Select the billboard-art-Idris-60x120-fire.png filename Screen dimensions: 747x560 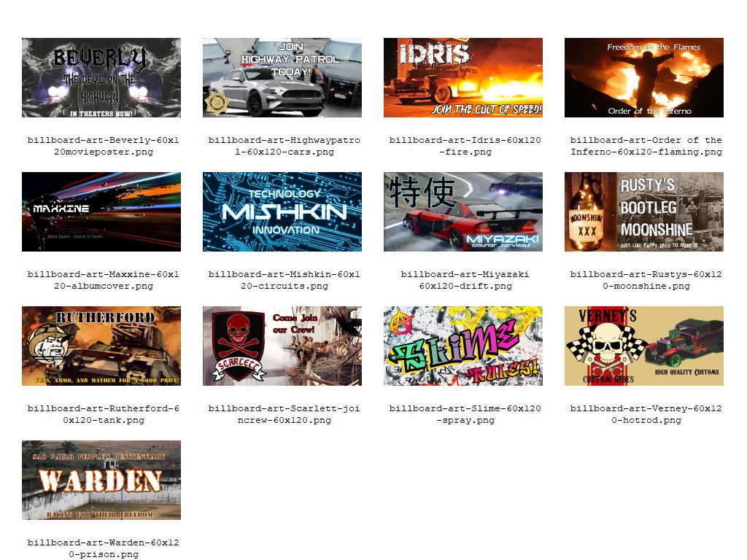[465, 146]
